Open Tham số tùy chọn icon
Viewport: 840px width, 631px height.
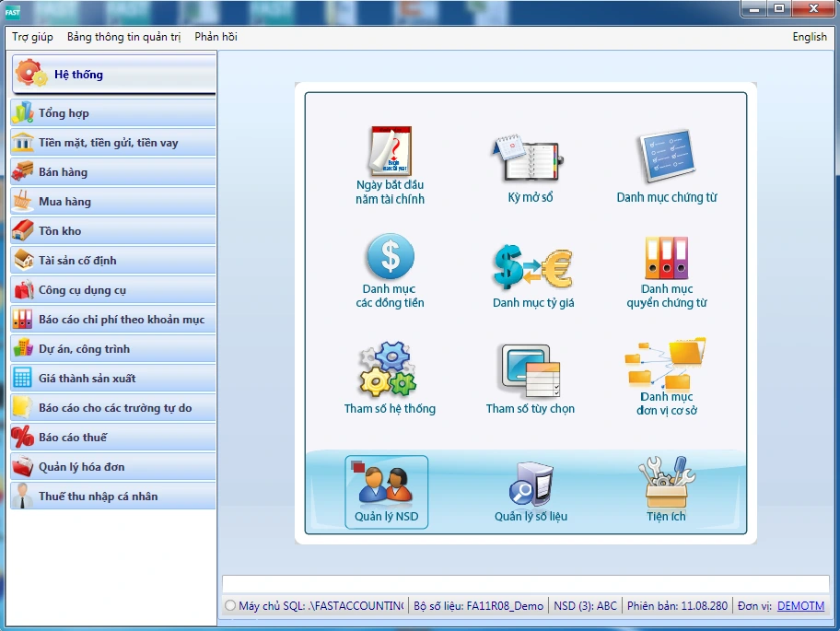click(x=530, y=370)
